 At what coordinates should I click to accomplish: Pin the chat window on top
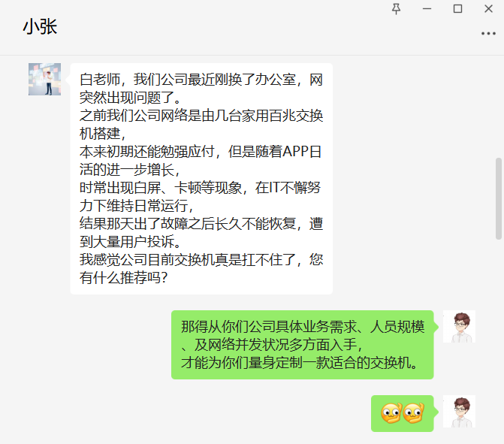(x=397, y=9)
